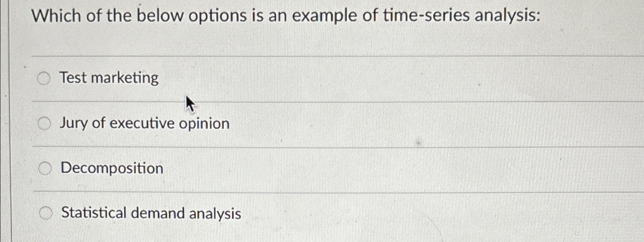Screen dimensions: 644x242
Task: Click the row containing Test marketing
Action: (231, 78)
